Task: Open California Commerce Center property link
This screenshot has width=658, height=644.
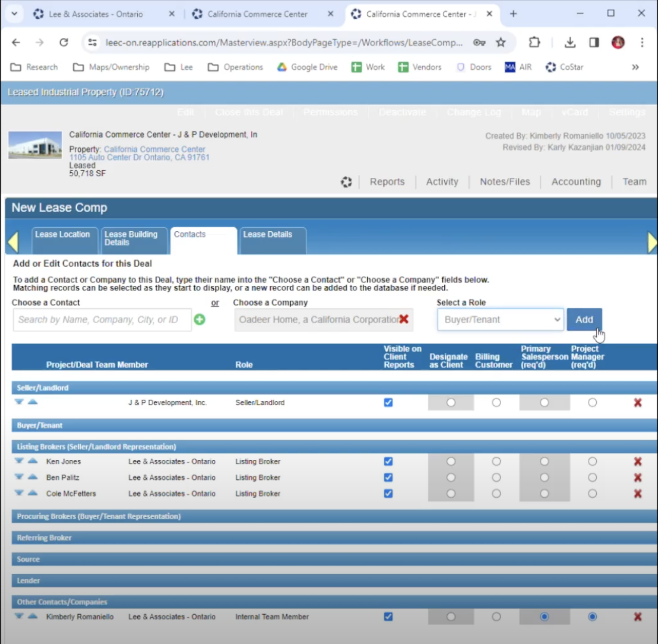Action: coord(155,149)
